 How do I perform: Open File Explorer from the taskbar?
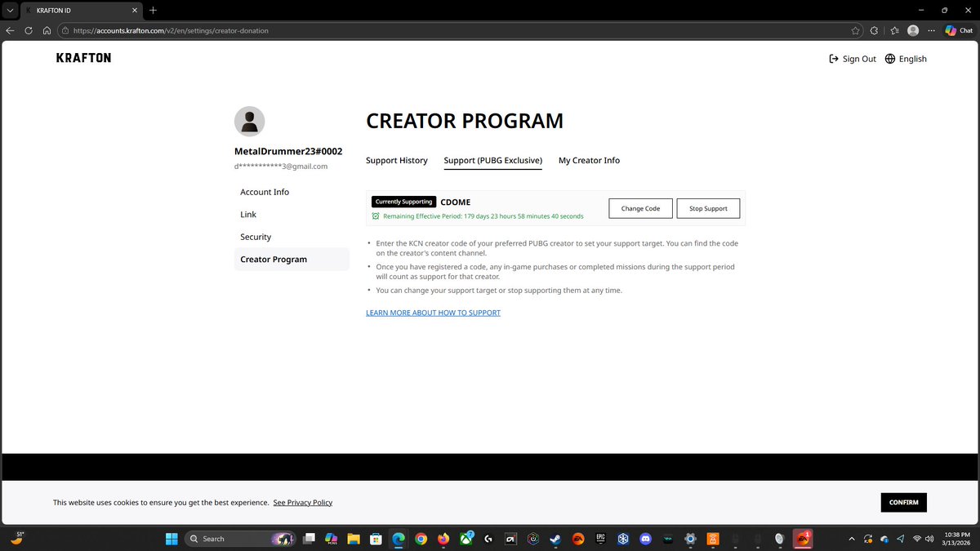coord(354,539)
